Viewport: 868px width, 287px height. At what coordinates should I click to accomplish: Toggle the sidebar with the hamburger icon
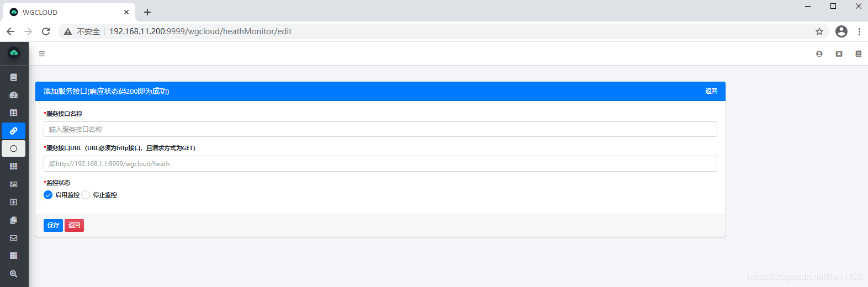coord(41,54)
